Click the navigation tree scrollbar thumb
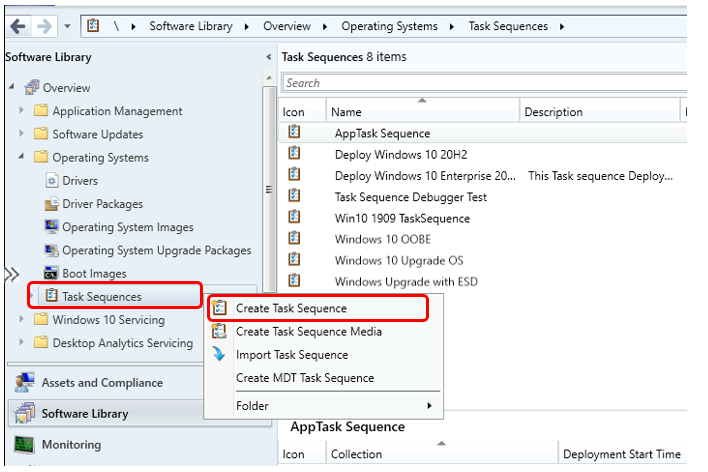The width and height of the screenshot is (708, 472). pyautogui.click(x=269, y=189)
